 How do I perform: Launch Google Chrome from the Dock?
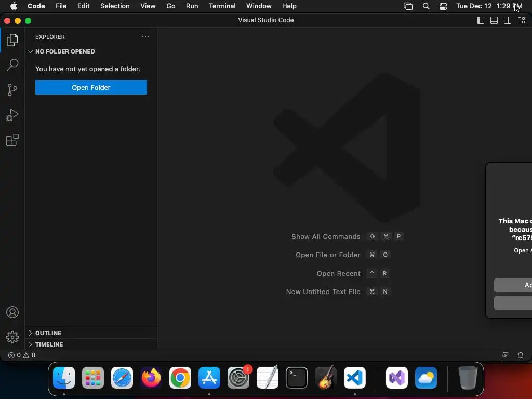click(x=180, y=378)
